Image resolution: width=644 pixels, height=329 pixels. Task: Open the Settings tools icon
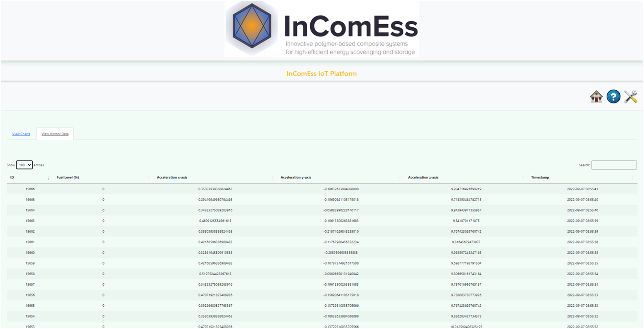point(630,97)
